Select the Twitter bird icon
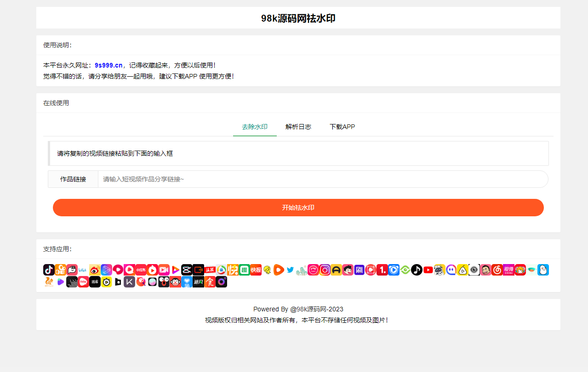 [x=290, y=270]
